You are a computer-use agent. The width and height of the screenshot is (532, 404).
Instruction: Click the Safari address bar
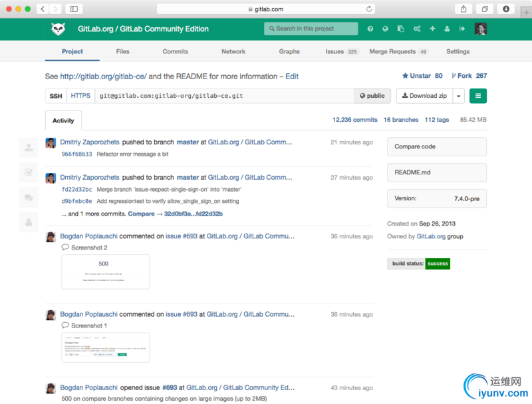(x=266, y=9)
